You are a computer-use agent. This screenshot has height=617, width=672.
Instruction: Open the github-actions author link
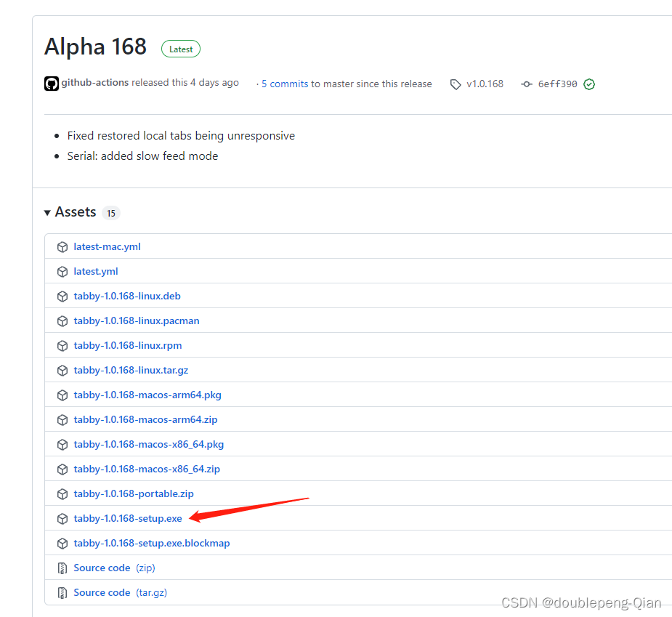pos(94,82)
